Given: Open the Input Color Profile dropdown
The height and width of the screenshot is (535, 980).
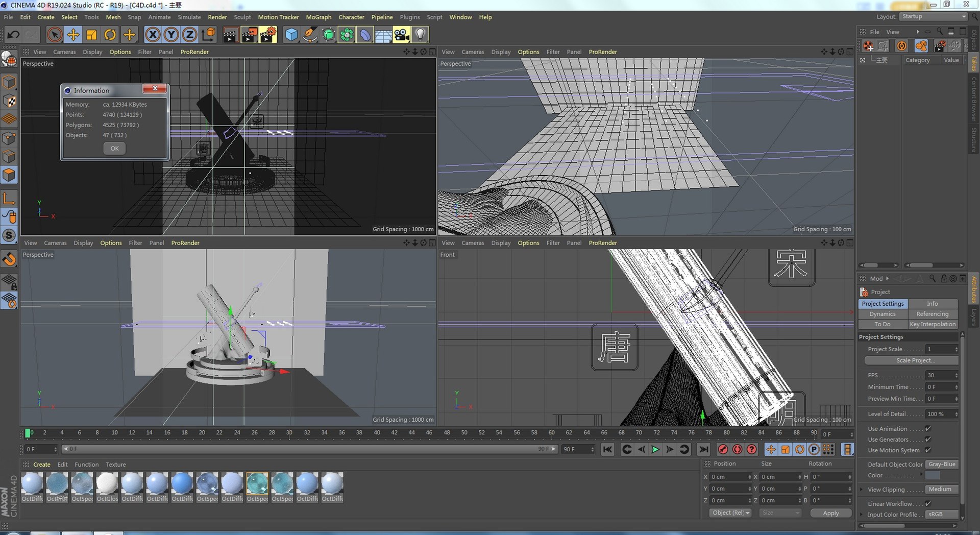Looking at the screenshot, I should click(x=942, y=515).
